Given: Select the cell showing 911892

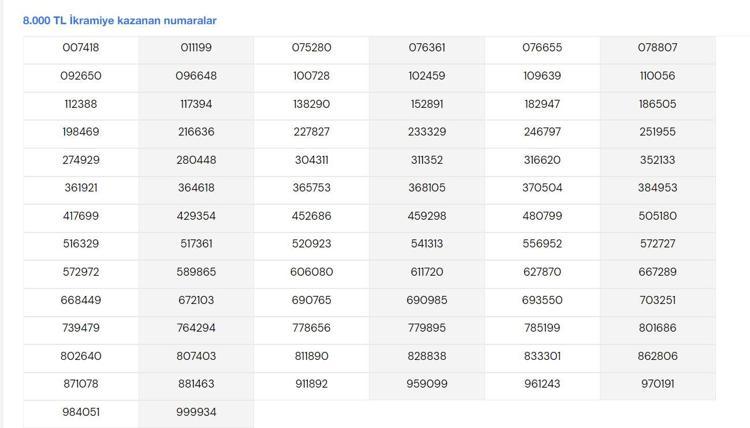Looking at the screenshot, I should [x=311, y=384].
